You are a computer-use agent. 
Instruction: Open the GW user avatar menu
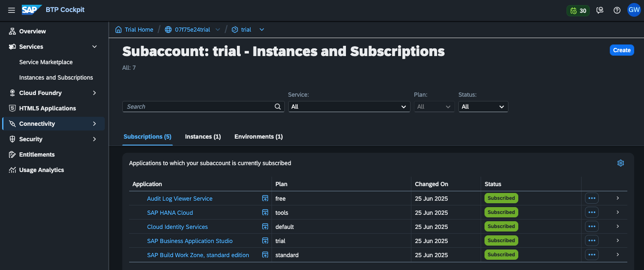click(634, 10)
